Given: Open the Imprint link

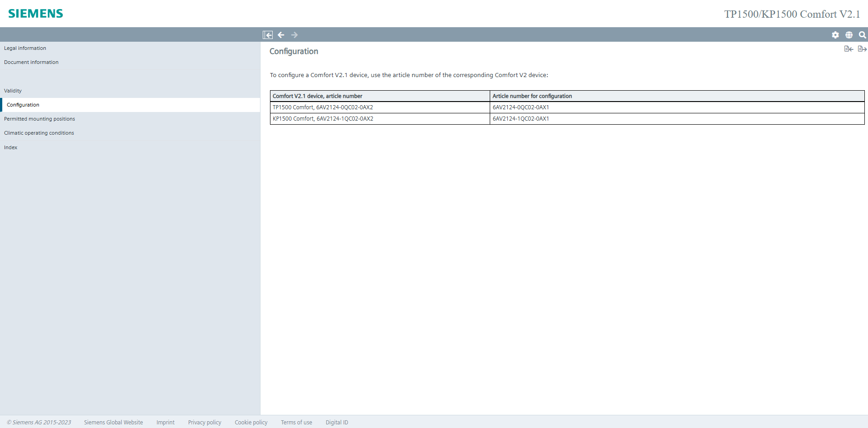Looking at the screenshot, I should (x=165, y=422).
